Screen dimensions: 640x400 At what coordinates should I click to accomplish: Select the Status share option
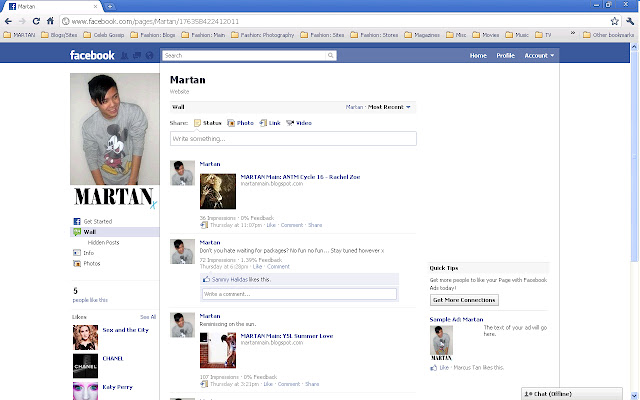207,123
